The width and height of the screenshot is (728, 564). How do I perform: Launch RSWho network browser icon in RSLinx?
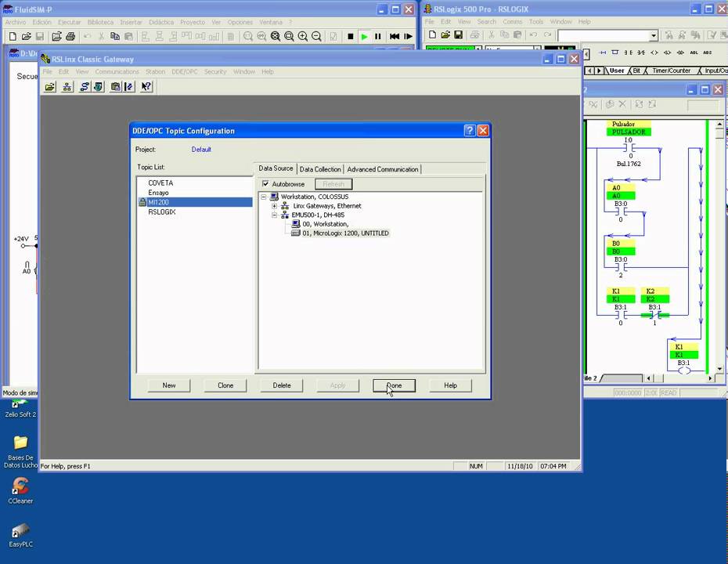(67, 87)
